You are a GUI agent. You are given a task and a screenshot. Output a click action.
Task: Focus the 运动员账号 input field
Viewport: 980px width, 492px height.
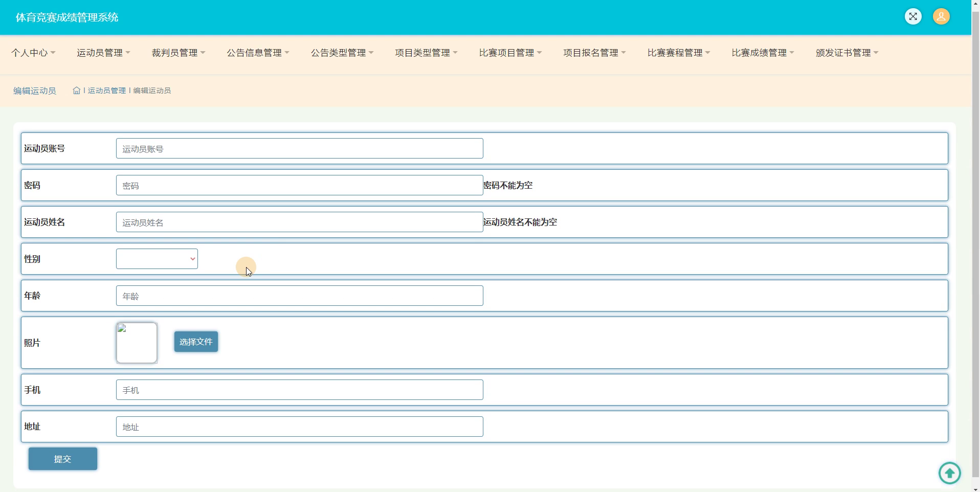coord(300,148)
